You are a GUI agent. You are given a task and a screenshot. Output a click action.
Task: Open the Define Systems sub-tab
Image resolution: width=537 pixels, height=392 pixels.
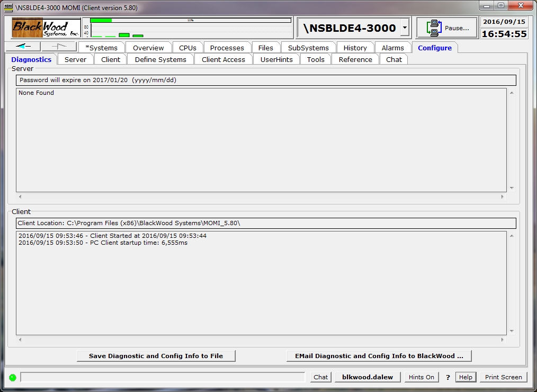click(x=160, y=59)
